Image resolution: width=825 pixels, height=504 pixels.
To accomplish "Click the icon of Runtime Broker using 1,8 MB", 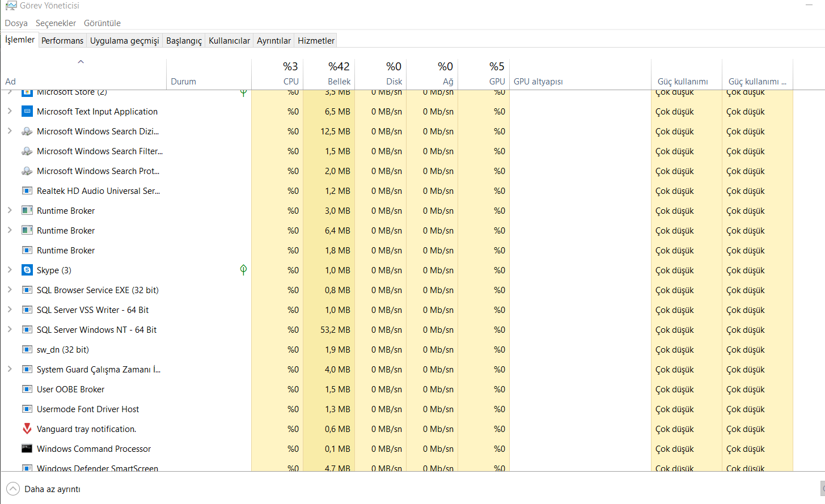I will pos(27,251).
